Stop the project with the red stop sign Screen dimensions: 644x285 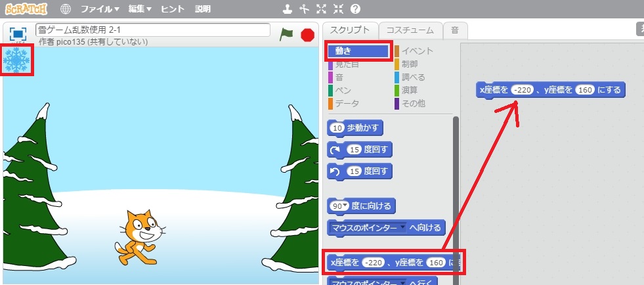(x=308, y=35)
